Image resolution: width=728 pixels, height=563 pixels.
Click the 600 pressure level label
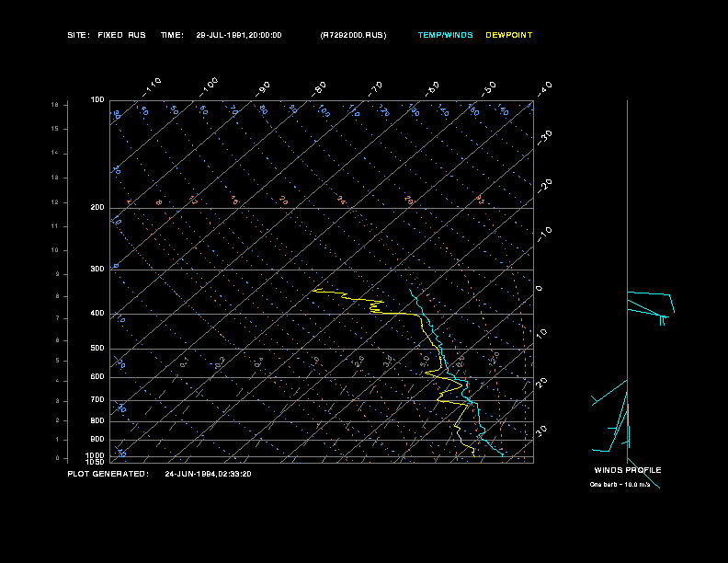pyautogui.click(x=97, y=377)
